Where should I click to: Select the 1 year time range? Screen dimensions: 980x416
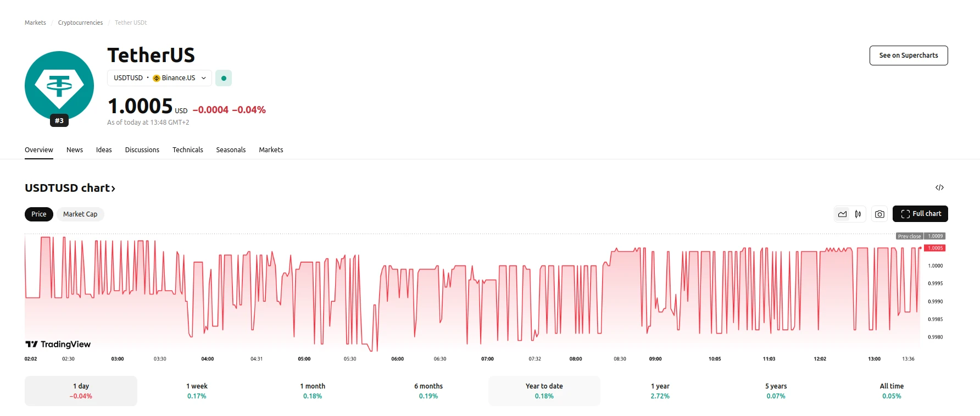660,391
